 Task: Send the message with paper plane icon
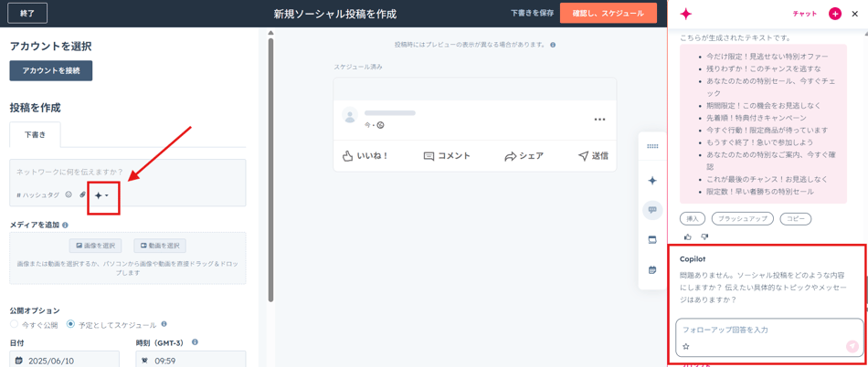point(852,347)
